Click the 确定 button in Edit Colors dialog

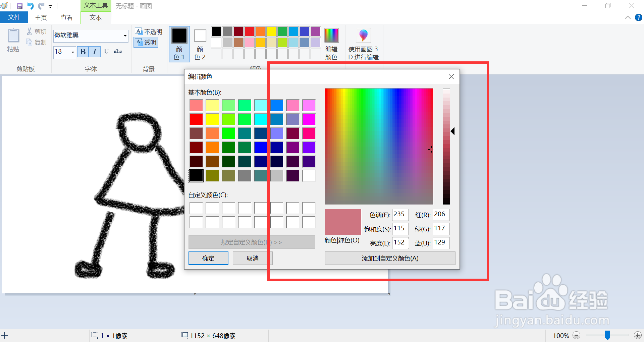[x=208, y=258]
